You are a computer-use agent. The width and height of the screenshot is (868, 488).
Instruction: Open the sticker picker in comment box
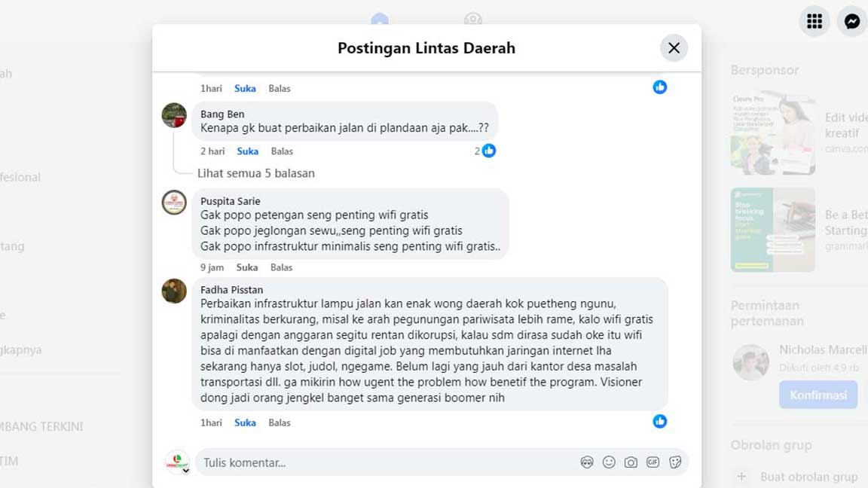click(675, 462)
